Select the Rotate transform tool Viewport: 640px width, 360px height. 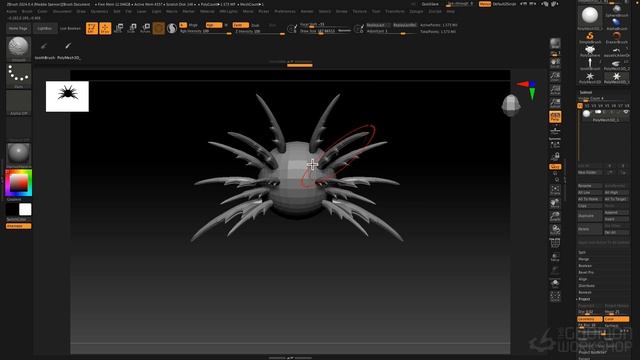pyautogui.click(x=145, y=28)
